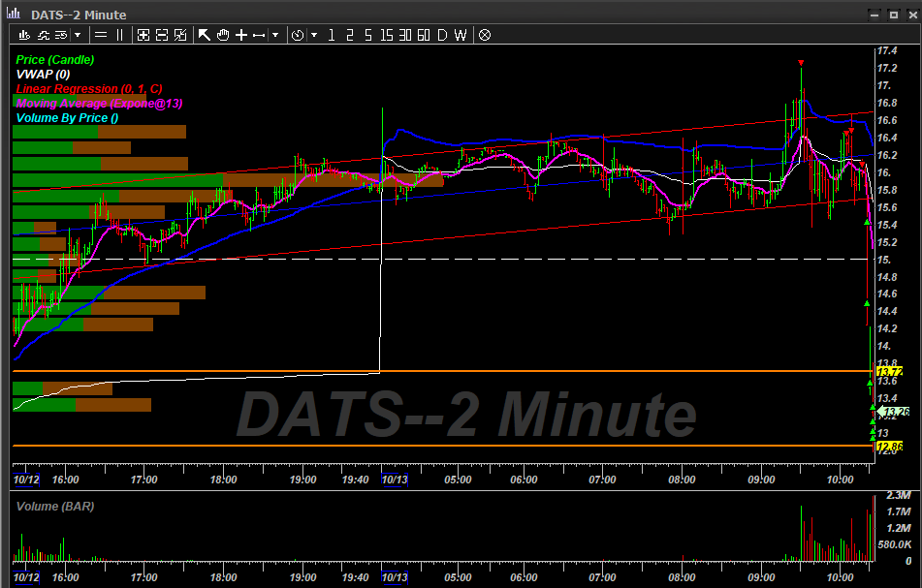Select the clock interval timer icon
The image size is (922, 588).
click(298, 35)
